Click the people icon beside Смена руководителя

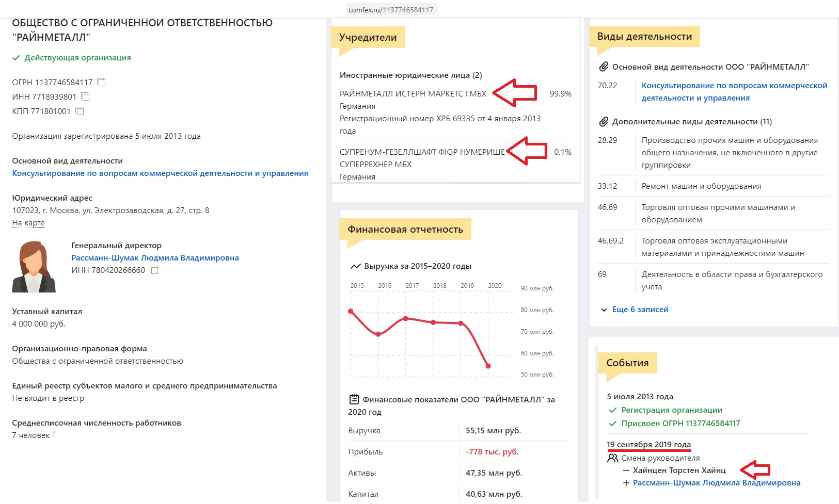tap(613, 458)
